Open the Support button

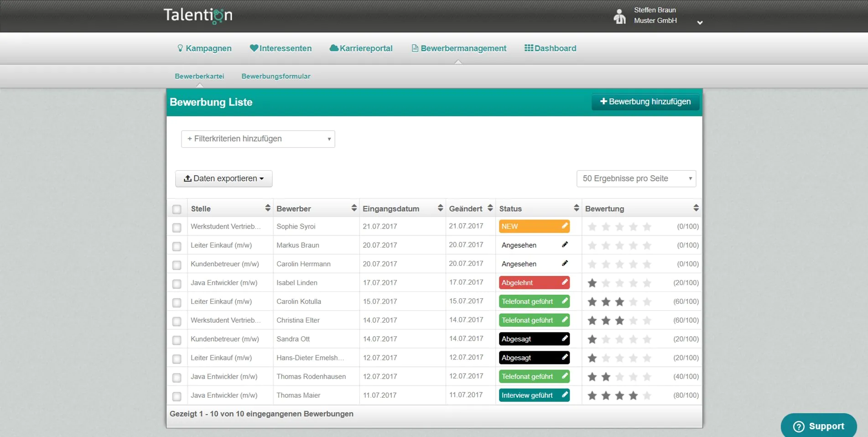tap(819, 426)
